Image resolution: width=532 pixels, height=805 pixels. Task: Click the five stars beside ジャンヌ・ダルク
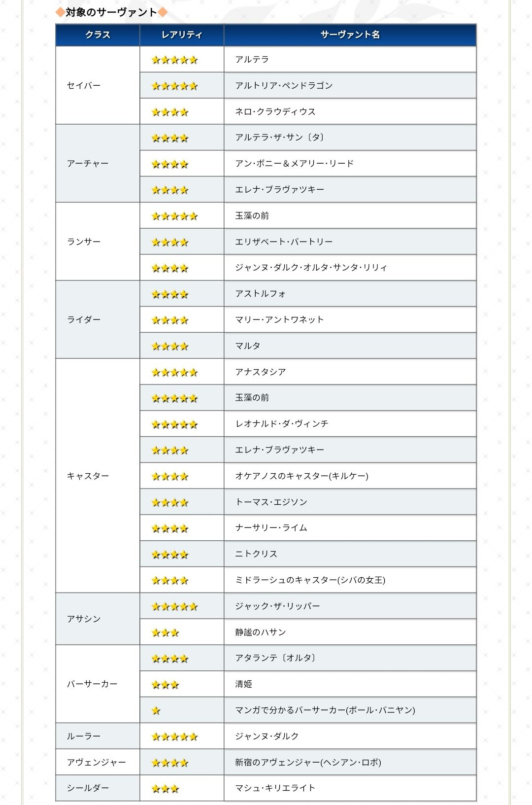[174, 736]
